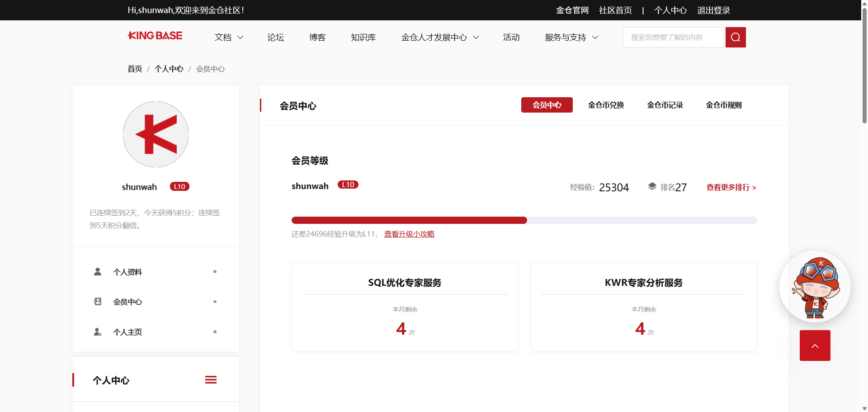868x412 pixels.
Task: Open the 查看升级小攻略 link
Action: click(409, 234)
